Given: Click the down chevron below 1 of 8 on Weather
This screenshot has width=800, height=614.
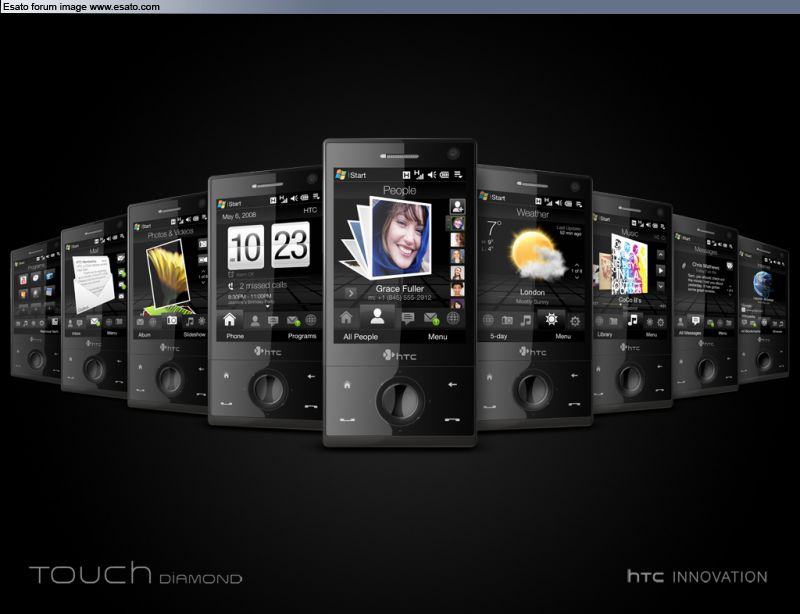Looking at the screenshot, I should click(x=577, y=277).
